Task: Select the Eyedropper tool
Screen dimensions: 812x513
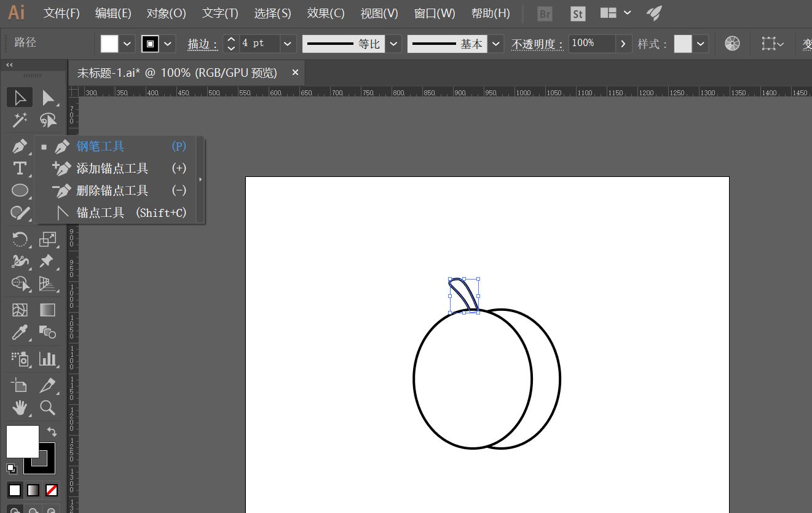Action: pyautogui.click(x=19, y=332)
